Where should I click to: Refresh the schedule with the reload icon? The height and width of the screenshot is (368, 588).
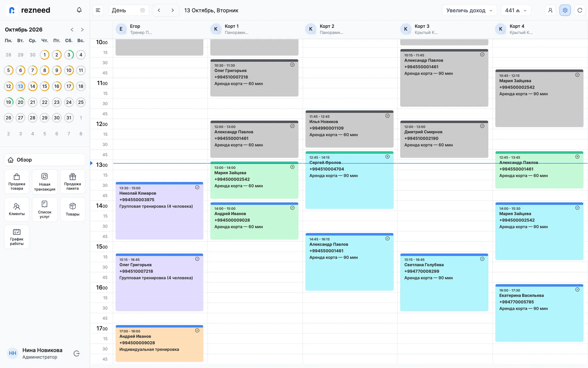pyautogui.click(x=580, y=10)
